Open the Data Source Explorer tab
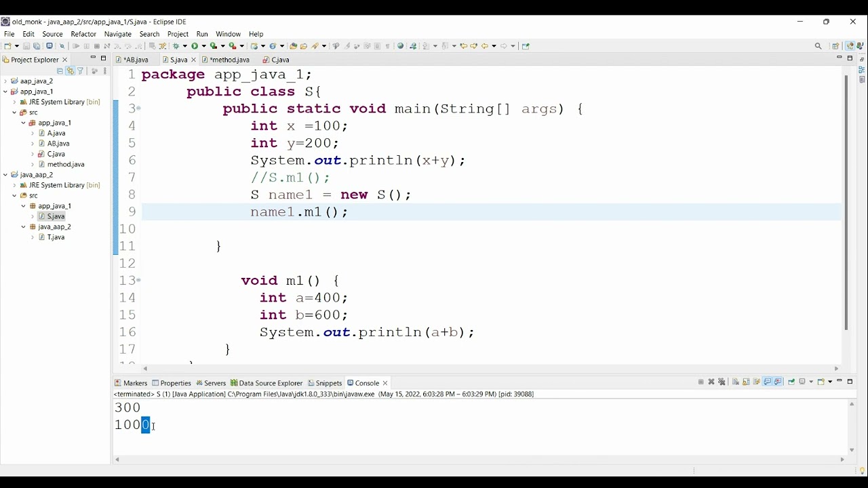 click(266, 383)
